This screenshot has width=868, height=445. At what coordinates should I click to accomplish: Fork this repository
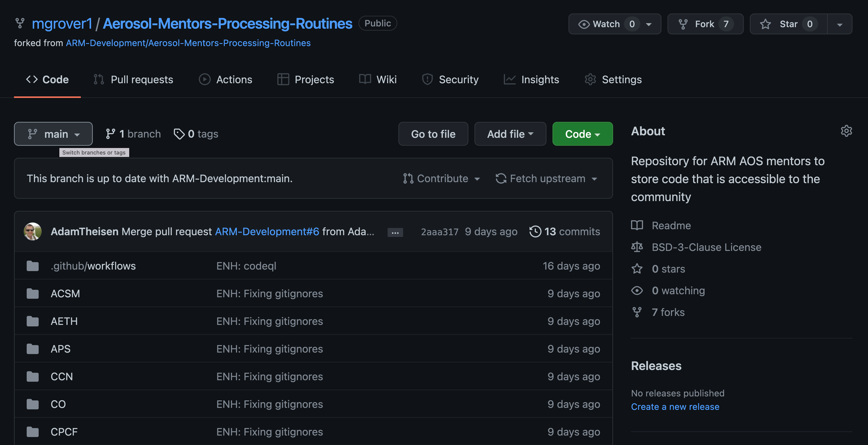point(705,24)
